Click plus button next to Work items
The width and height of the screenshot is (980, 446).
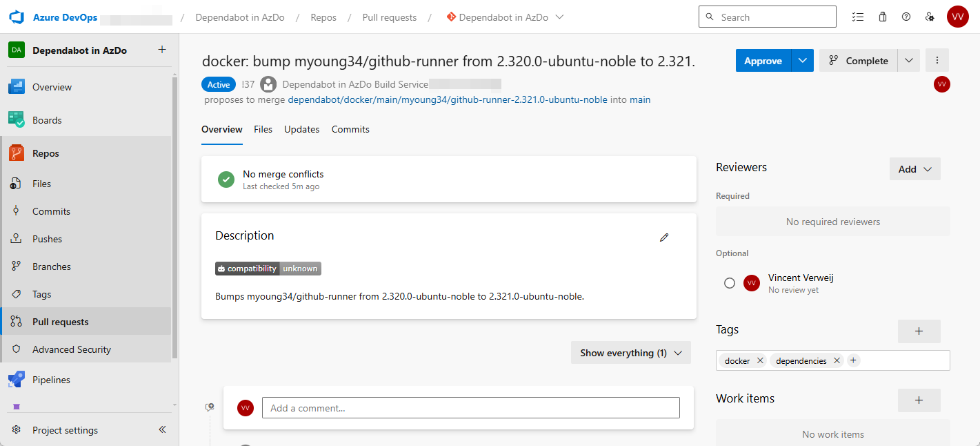pos(919,400)
